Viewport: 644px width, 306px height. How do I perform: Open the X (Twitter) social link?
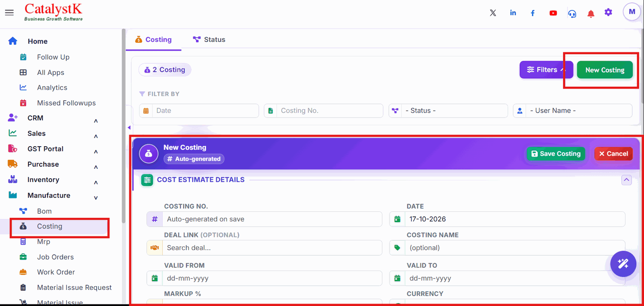[x=493, y=13]
